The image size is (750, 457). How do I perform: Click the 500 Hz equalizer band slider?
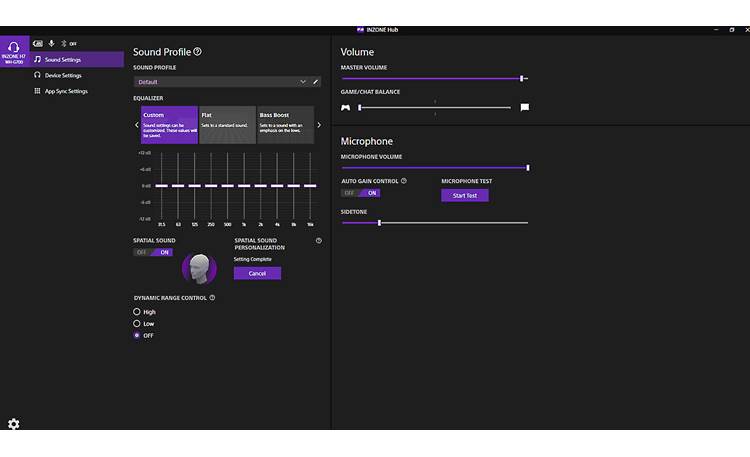coord(228,186)
